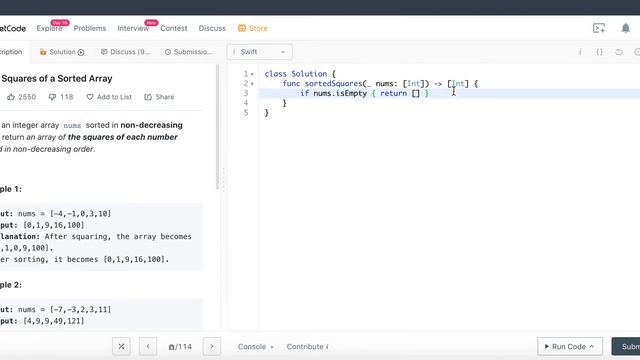Click the class Solution line
The height and width of the screenshot is (360, 640).
(x=300, y=74)
